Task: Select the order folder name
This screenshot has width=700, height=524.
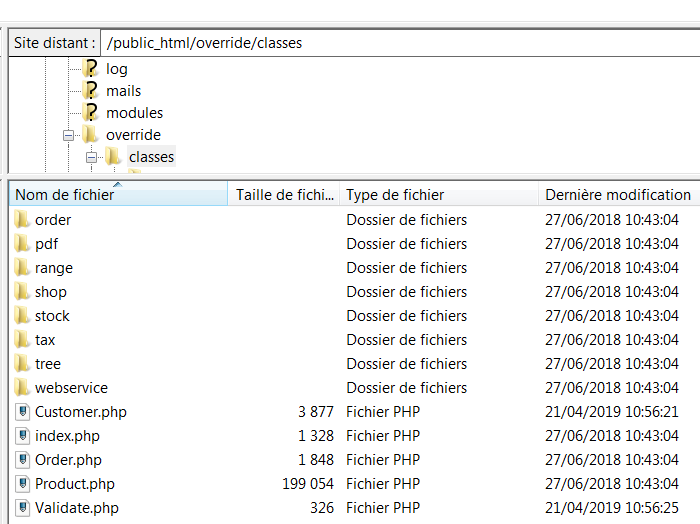Action: (x=53, y=220)
